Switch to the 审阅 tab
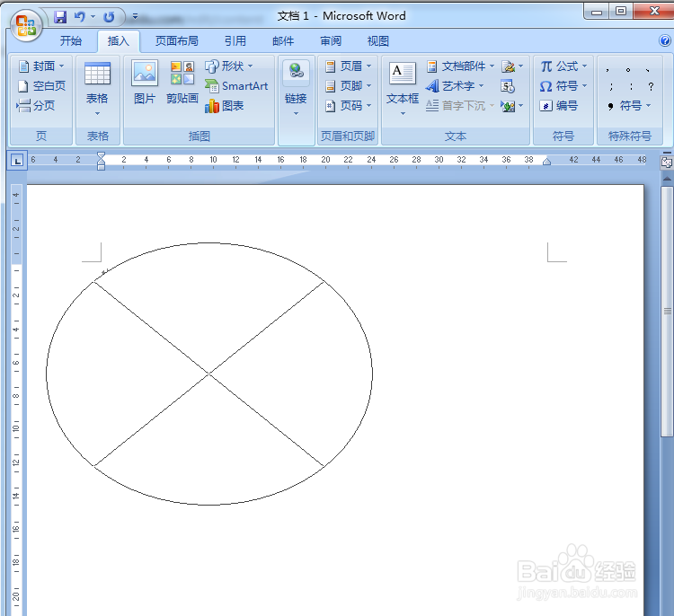Screen dimensions: 674x616 [331, 40]
